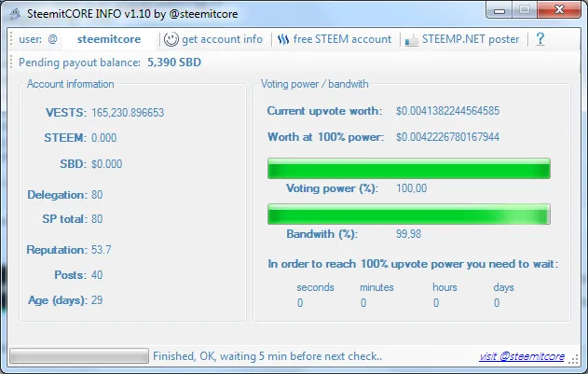Click 'get account info' toolbar button

click(213, 39)
